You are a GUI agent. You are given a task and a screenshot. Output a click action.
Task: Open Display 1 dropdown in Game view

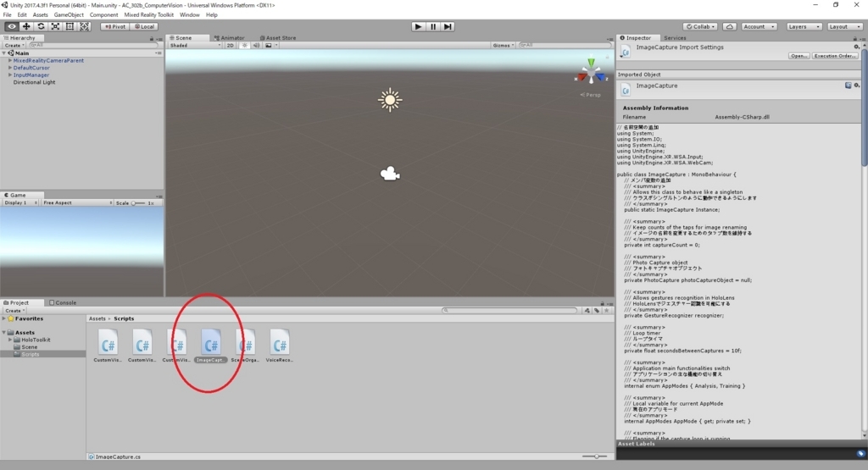20,203
